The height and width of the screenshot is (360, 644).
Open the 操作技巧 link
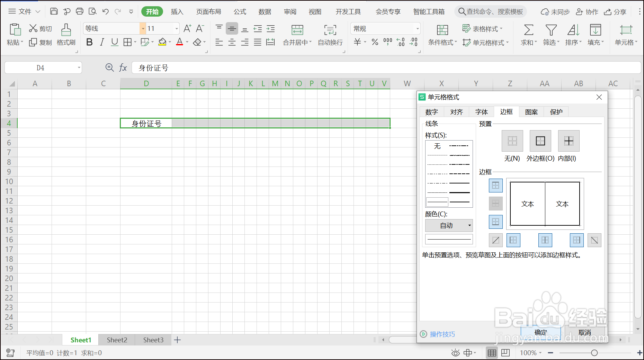[442, 334]
